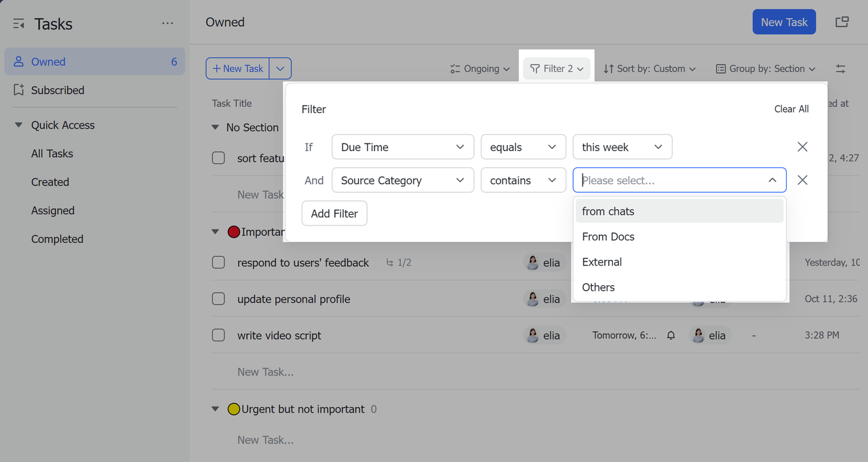The width and height of the screenshot is (868, 462).
Task: Click the bell reminder icon
Action: pyautogui.click(x=671, y=335)
